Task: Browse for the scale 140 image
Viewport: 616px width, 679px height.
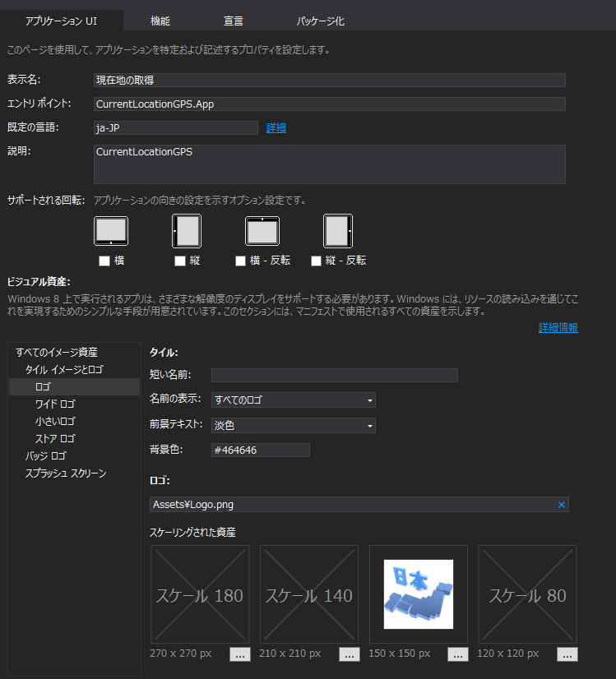Action: [x=350, y=654]
